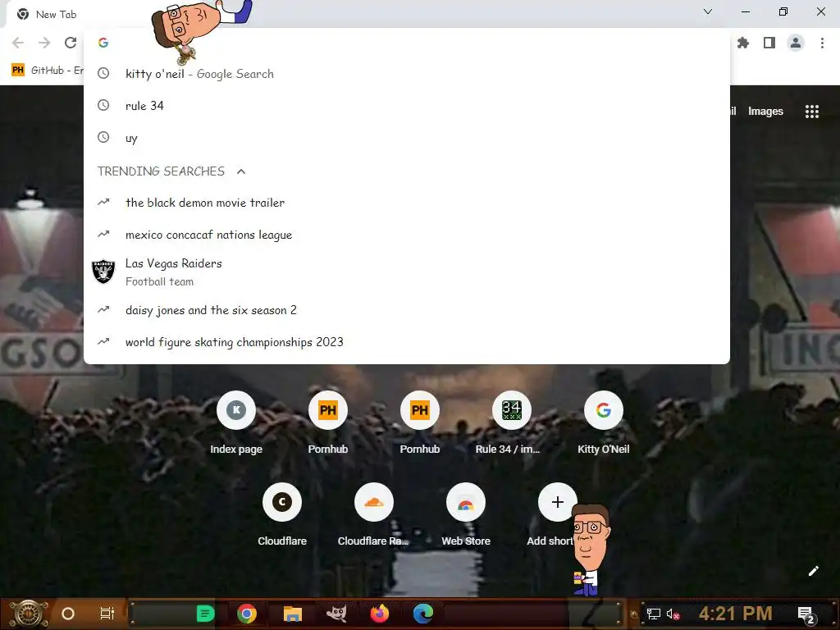Toggle the side panel icon
Screen dimensions: 840x630
pyautogui.click(x=769, y=43)
